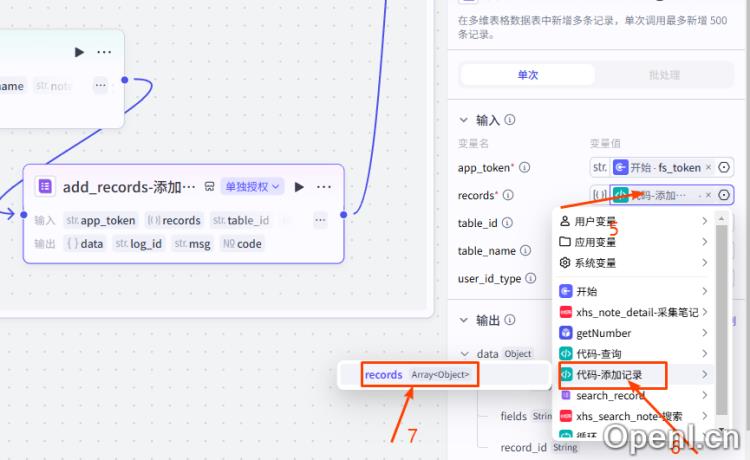Click the upper node output connector dot
750x460 pixels.
pos(125,80)
